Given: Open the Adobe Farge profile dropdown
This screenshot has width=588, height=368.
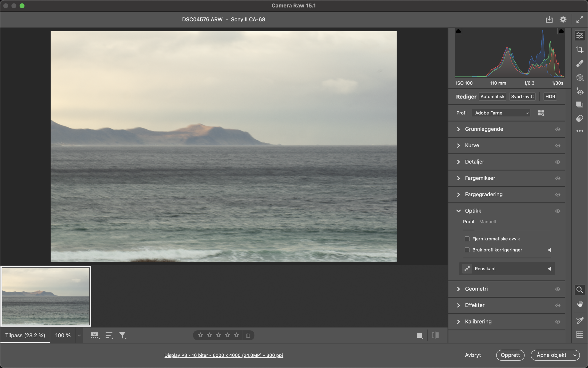Looking at the screenshot, I should [x=501, y=113].
